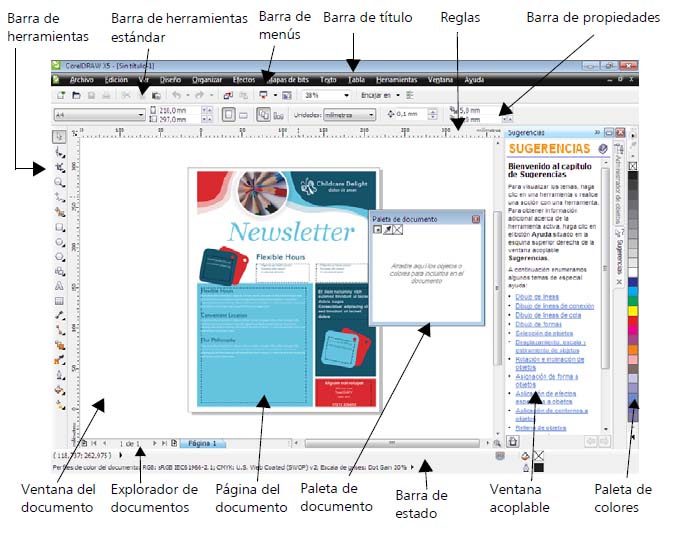Open the Edición menu

(x=116, y=80)
